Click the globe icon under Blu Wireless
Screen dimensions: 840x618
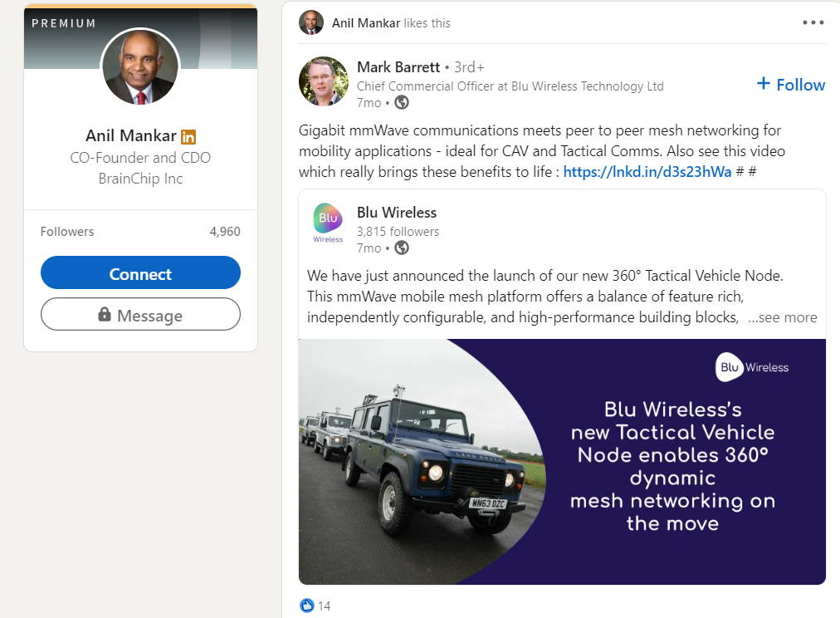point(402,248)
